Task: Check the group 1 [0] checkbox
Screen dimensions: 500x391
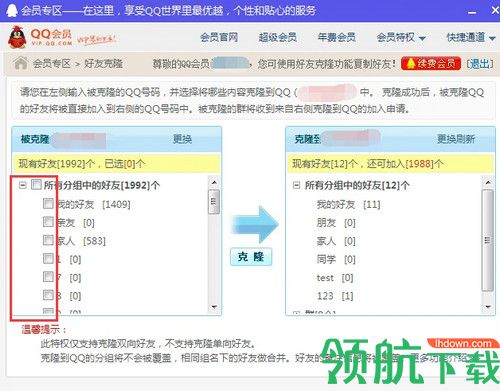Action: pyautogui.click(x=48, y=258)
